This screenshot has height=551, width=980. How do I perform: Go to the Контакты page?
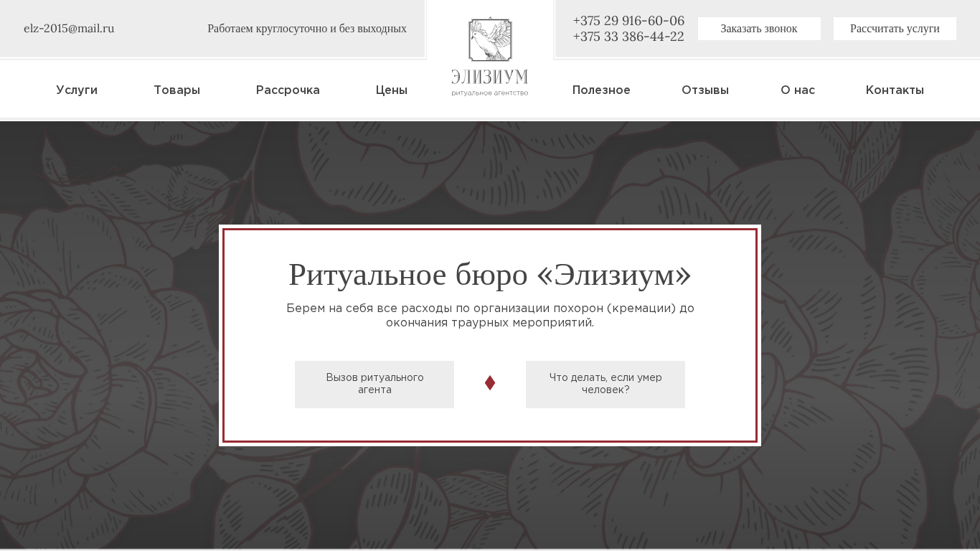tap(895, 90)
